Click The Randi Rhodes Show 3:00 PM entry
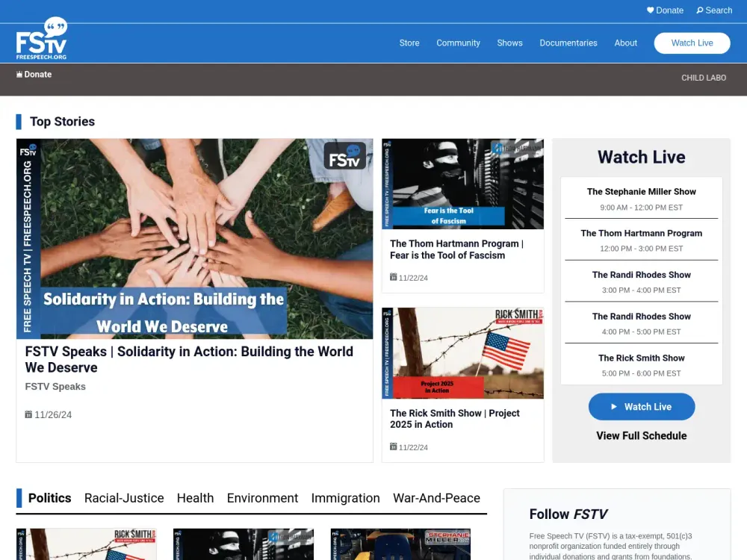 641,281
